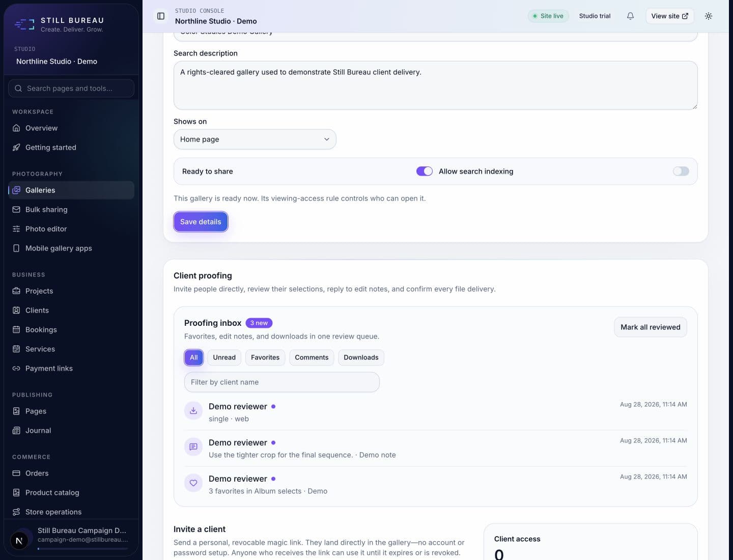The image size is (733, 560).
Task: Open the notifications bell
Action: [x=630, y=16]
